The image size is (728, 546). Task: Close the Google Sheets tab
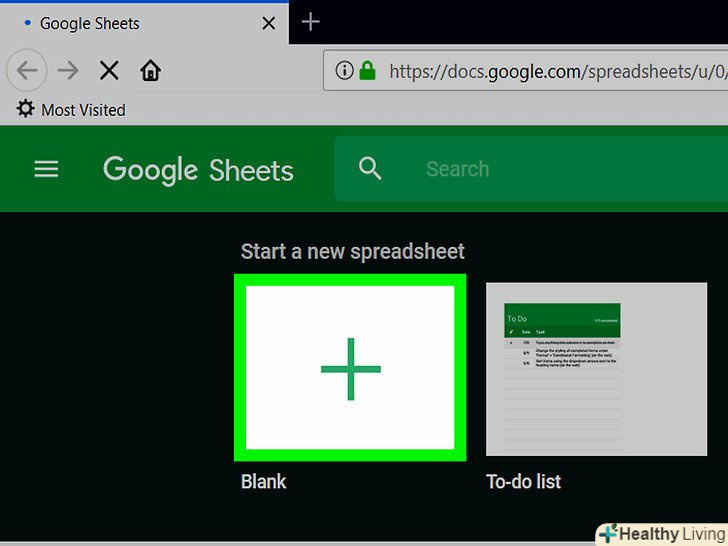click(x=268, y=23)
